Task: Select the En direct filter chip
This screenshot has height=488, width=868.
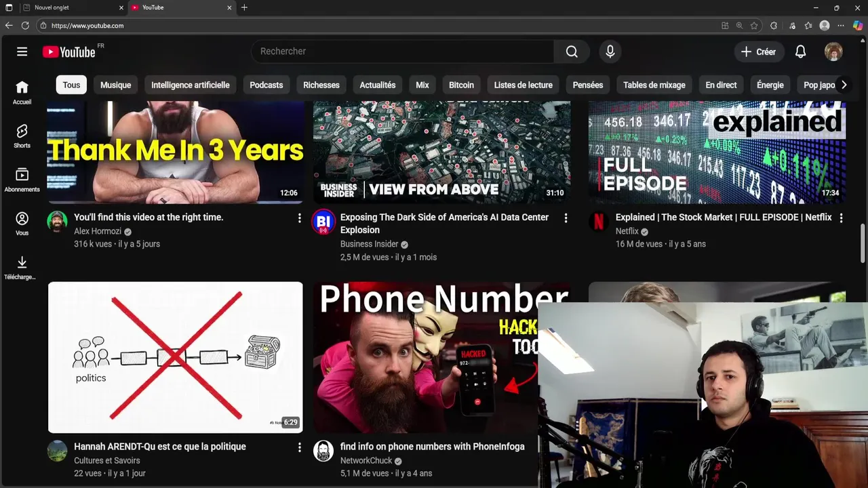Action: [721, 85]
